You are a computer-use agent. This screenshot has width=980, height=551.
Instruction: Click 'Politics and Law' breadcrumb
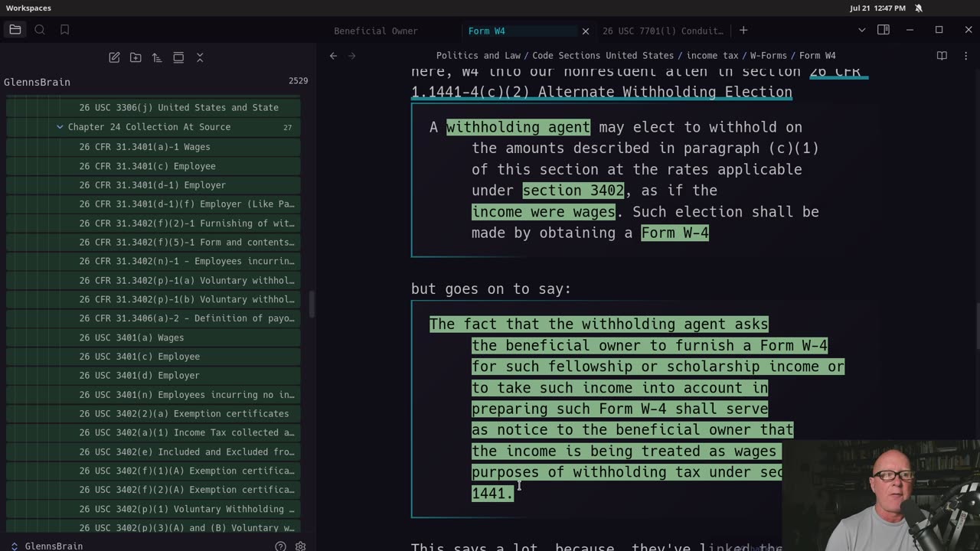[x=478, y=55]
